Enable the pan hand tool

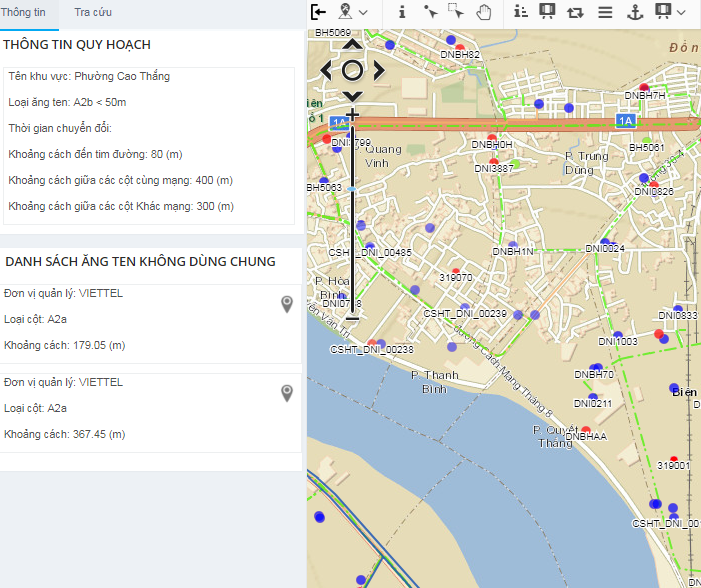point(483,12)
